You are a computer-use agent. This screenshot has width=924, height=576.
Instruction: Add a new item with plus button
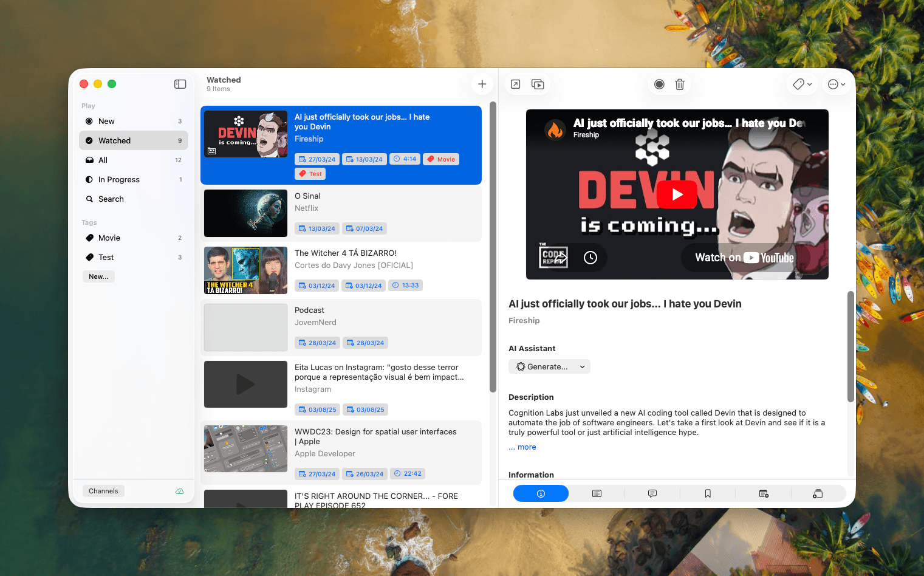[482, 84]
